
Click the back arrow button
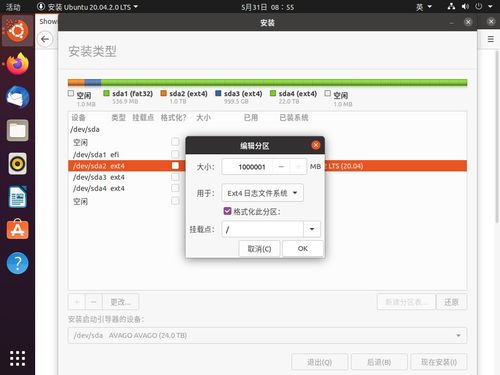(x=45, y=39)
